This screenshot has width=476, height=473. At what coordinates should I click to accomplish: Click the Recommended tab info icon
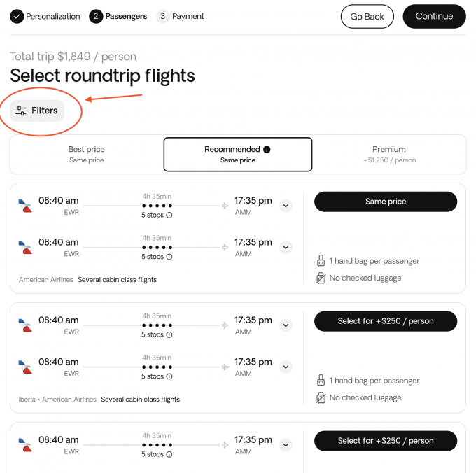coord(267,150)
